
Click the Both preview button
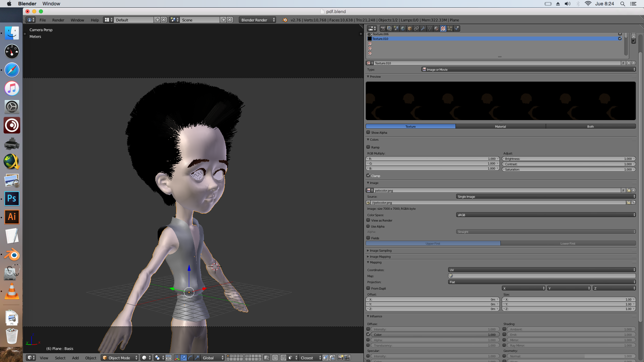click(590, 126)
